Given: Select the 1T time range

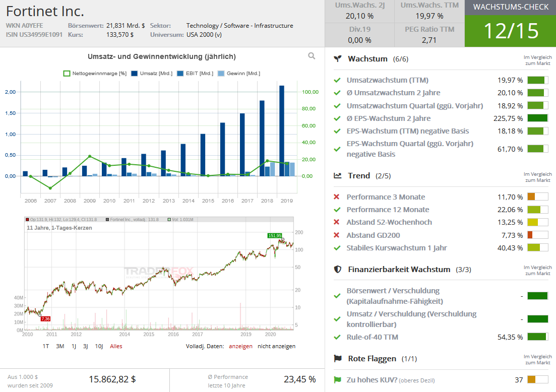Looking at the screenshot, I should [x=46, y=346].
